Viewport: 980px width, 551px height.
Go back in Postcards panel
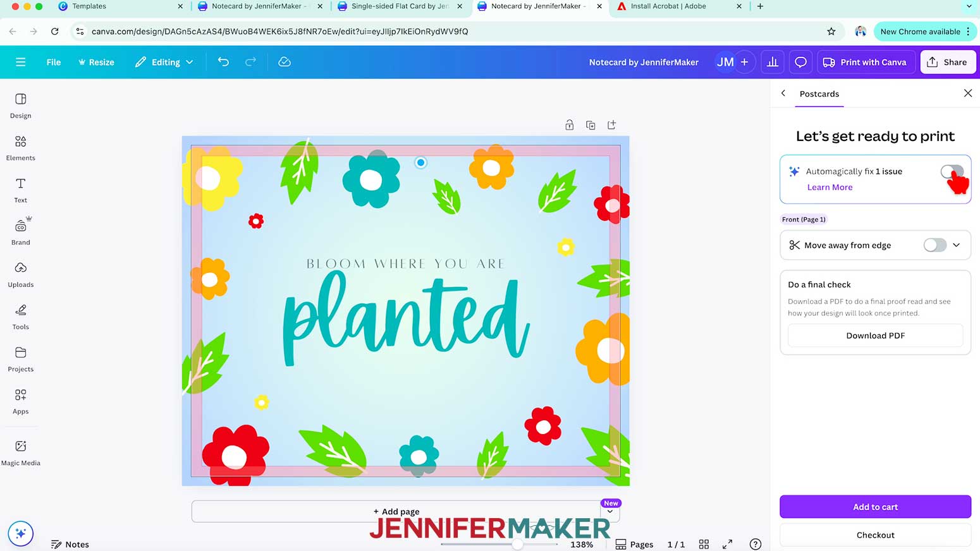(783, 94)
